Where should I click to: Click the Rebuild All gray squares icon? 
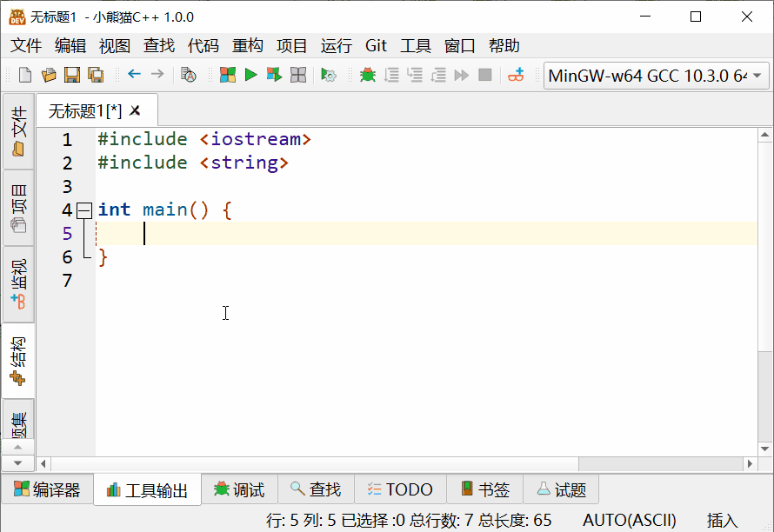(x=298, y=76)
